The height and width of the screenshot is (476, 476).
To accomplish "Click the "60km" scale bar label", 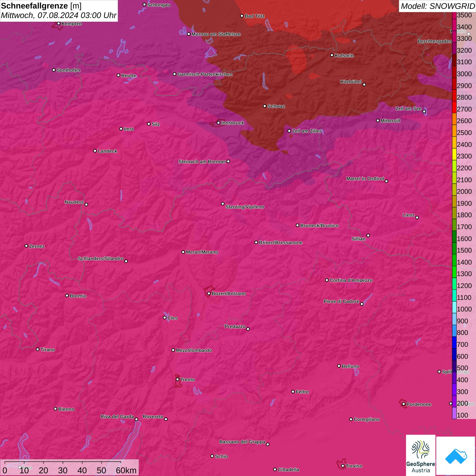I will tap(126, 470).
